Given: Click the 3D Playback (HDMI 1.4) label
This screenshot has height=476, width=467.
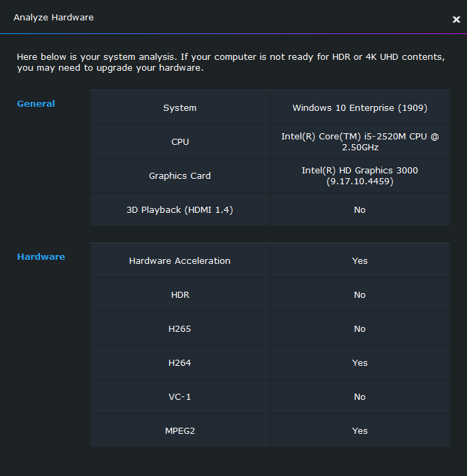Looking at the screenshot, I should pyautogui.click(x=180, y=210).
